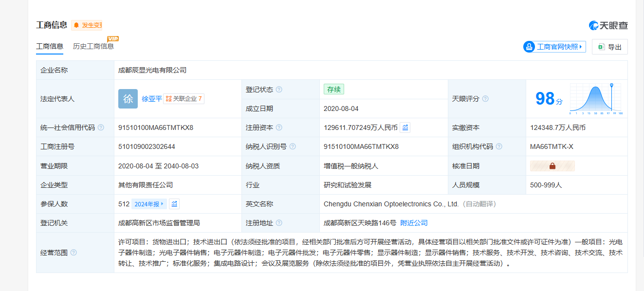The width and height of the screenshot is (644, 291).
Task: Click the help icon next to 注册地址
Action: [279, 223]
